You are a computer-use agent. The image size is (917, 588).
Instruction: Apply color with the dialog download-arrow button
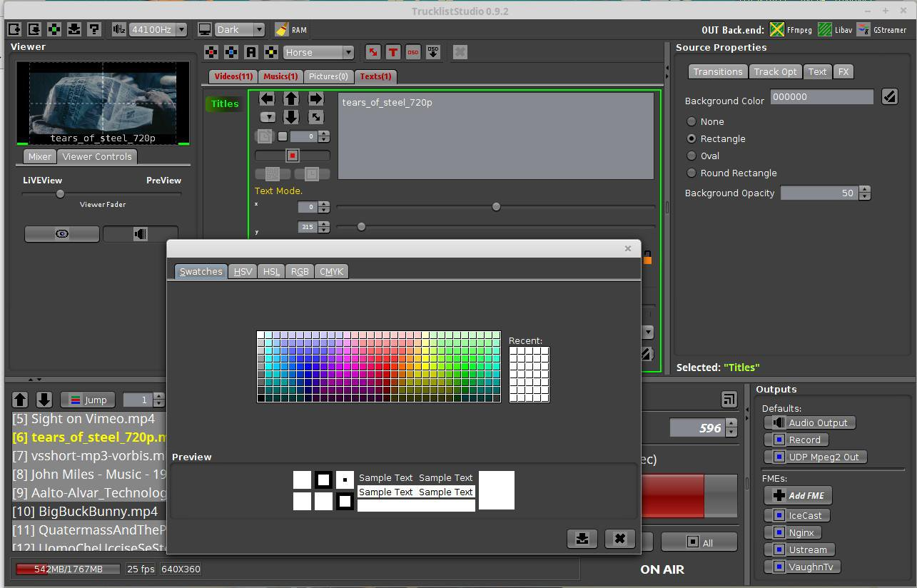[582, 539]
